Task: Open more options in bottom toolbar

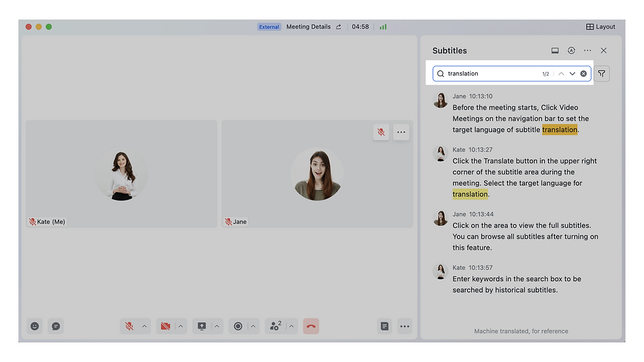Action: point(405,327)
